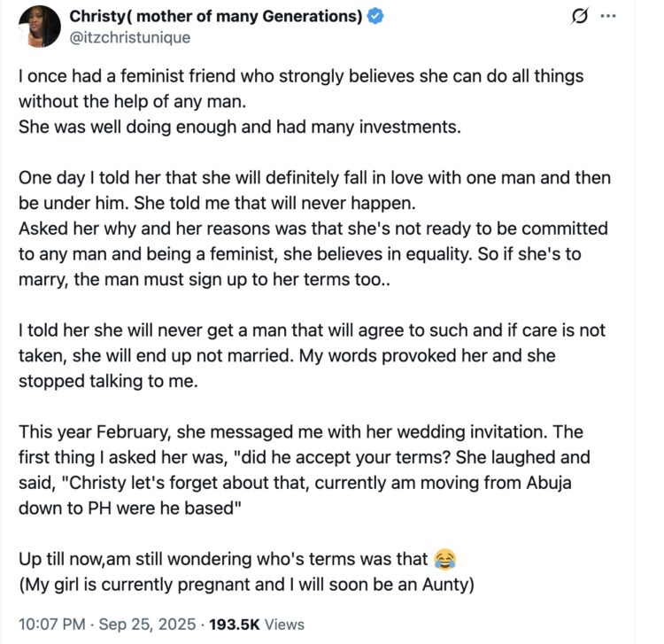Click the line starting "I told her she will never"

click(312, 330)
